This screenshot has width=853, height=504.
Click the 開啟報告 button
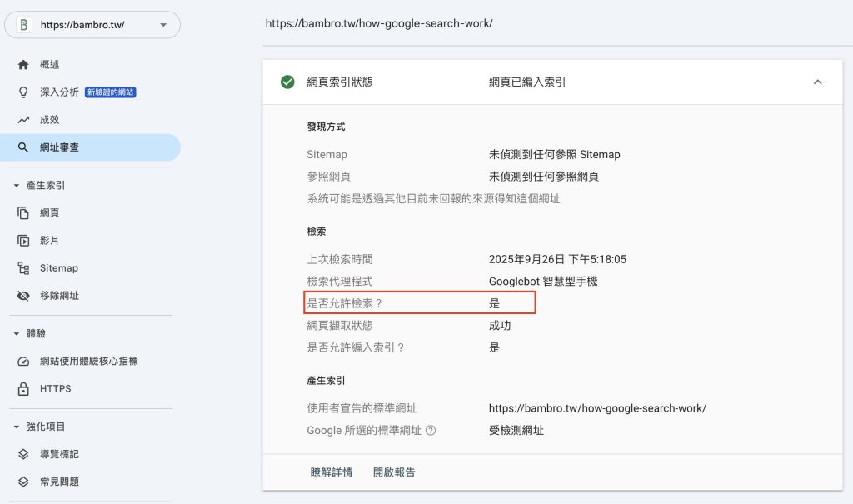click(394, 472)
